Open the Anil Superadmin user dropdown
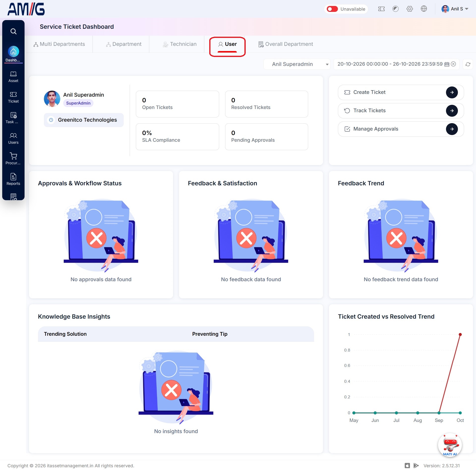Viewport: 476px width, 471px height. (x=297, y=64)
